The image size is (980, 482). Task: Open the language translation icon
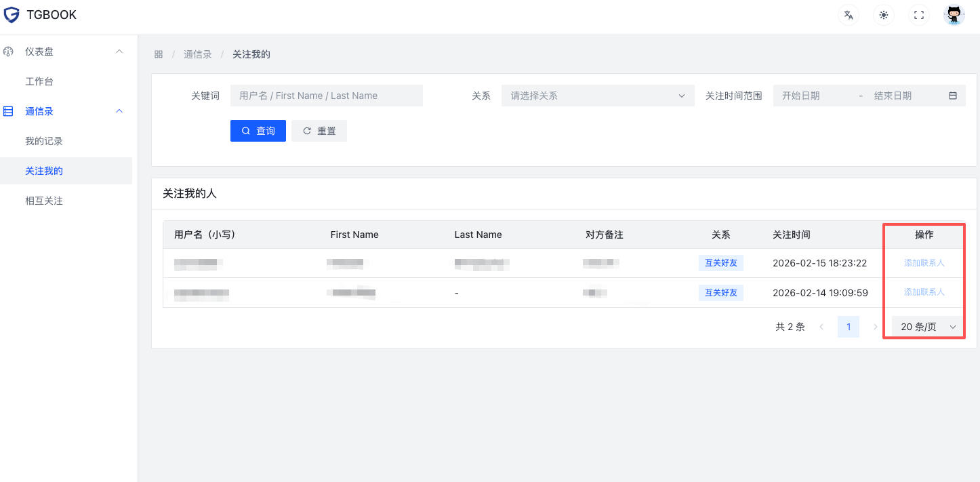point(849,15)
